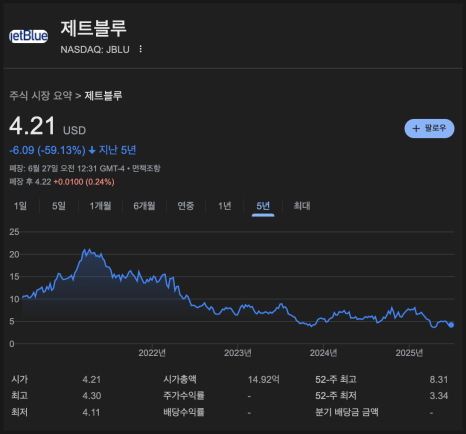Click the after-hours +0.0100 (0.24%) value
Viewport: 466px width, 434px height.
[84, 182]
